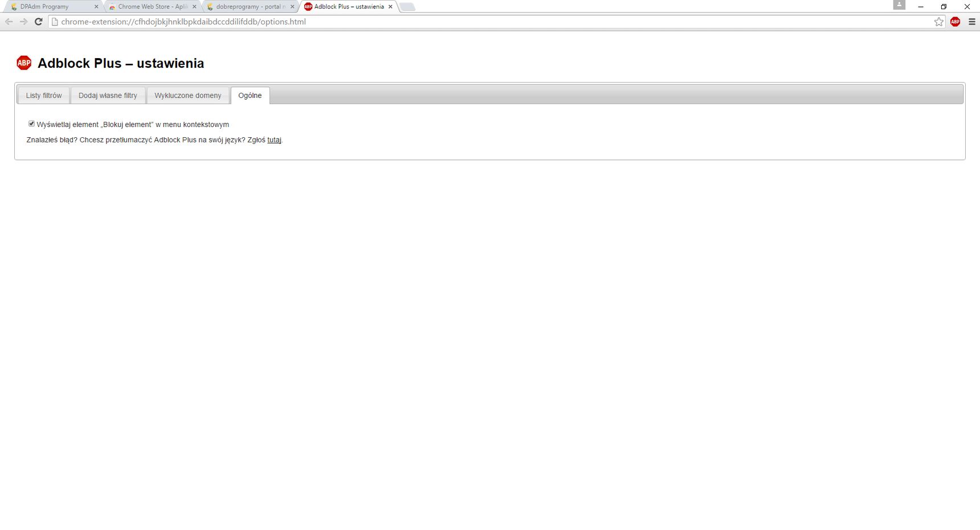Open the Listy filtrów settings tab

pyautogui.click(x=44, y=96)
